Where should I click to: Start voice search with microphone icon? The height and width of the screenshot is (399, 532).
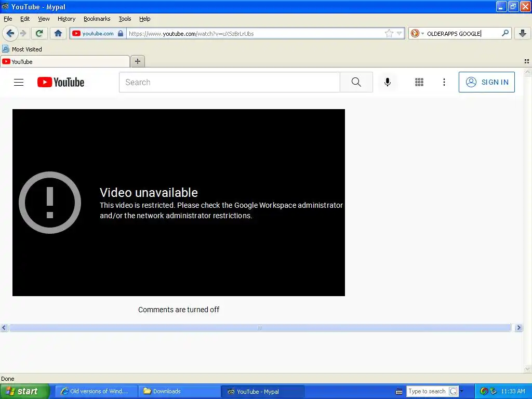(388, 82)
